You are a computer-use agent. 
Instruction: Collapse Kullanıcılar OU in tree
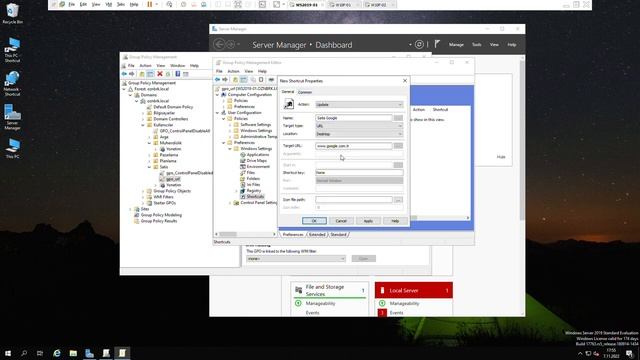coord(143,125)
